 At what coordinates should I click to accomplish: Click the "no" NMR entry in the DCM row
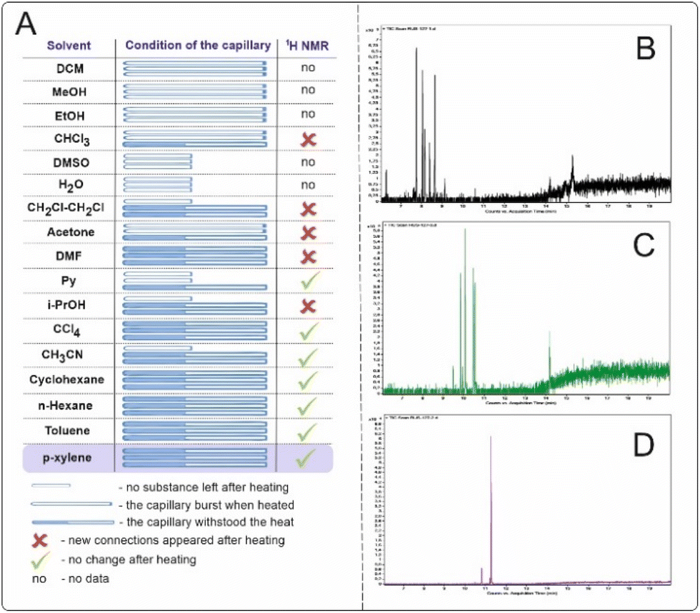click(x=308, y=68)
